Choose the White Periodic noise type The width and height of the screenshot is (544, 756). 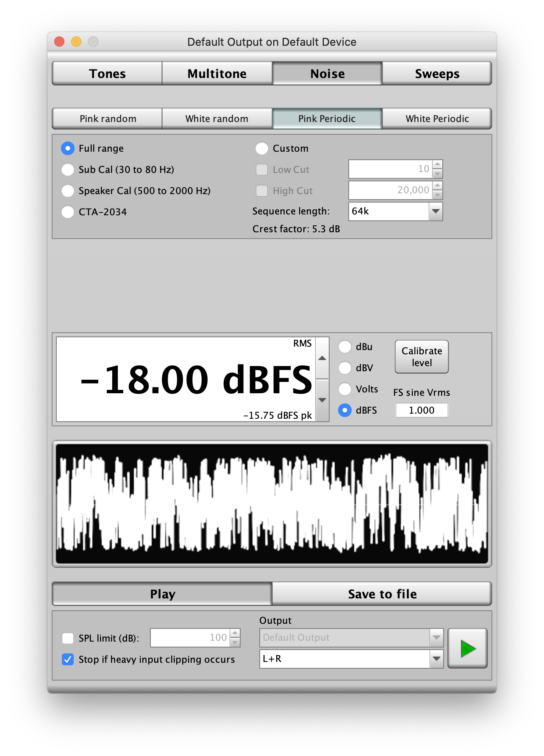[437, 118]
